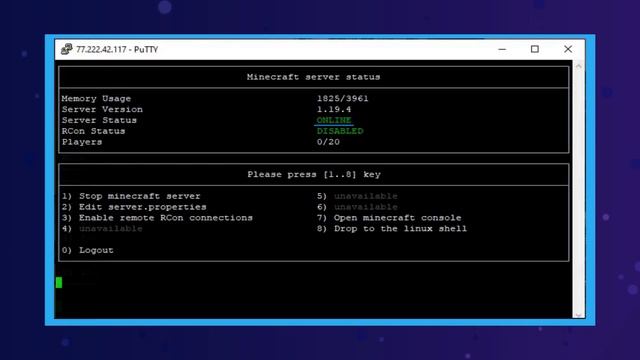640x360 pixels.
Task: Select the '0) Logout' option
Action: tap(88, 250)
